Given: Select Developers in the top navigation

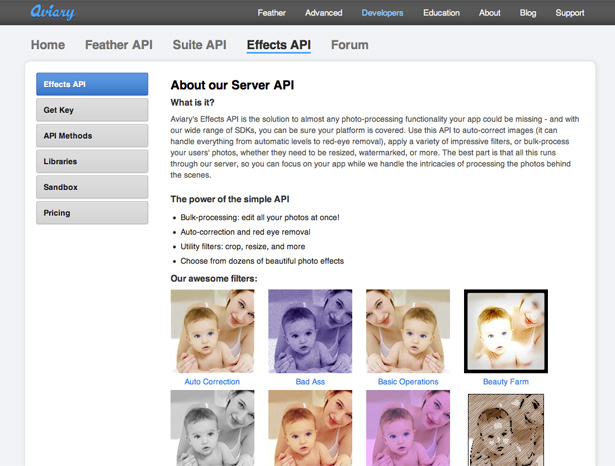Looking at the screenshot, I should [382, 13].
